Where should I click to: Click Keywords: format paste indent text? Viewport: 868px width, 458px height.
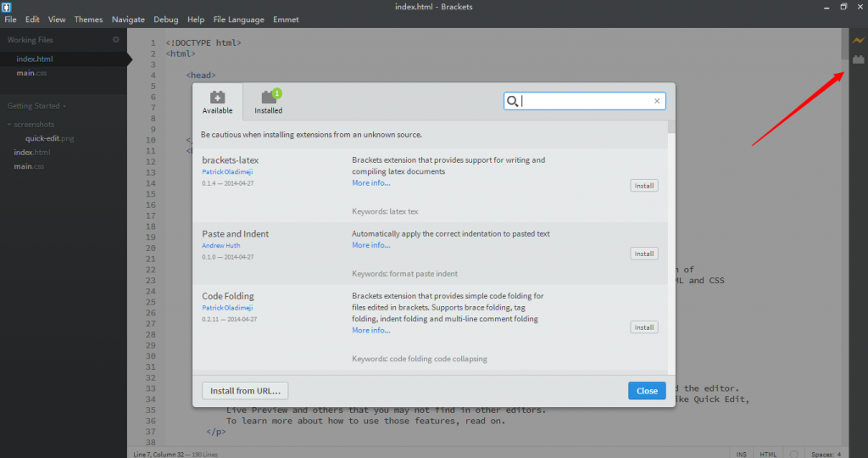(x=404, y=274)
